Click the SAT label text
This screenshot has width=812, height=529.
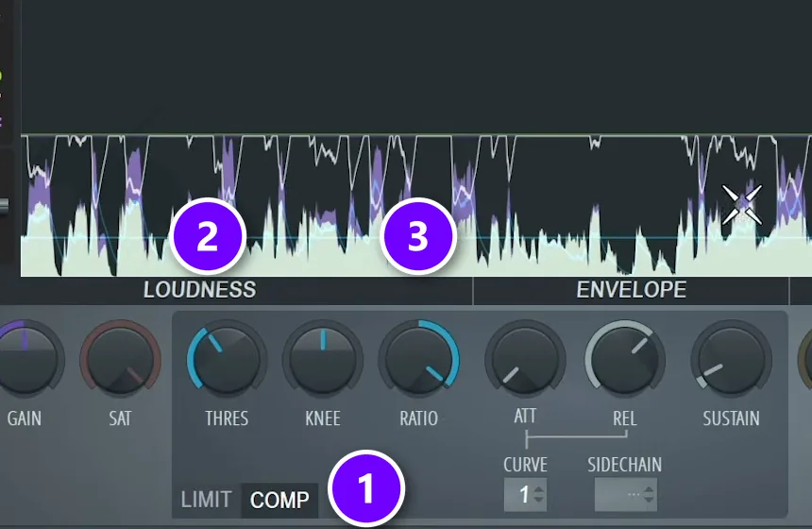pos(120,418)
